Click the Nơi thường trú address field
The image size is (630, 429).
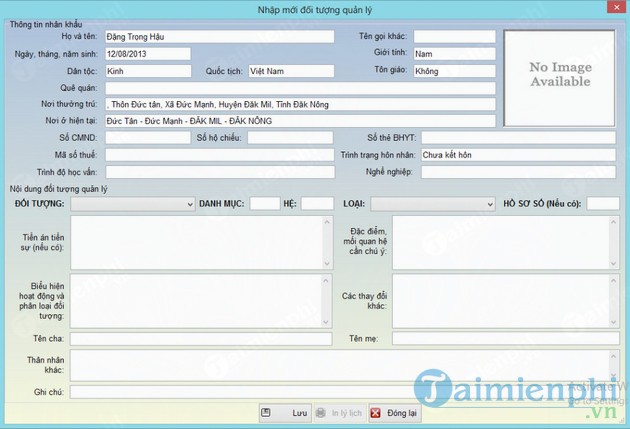point(300,104)
